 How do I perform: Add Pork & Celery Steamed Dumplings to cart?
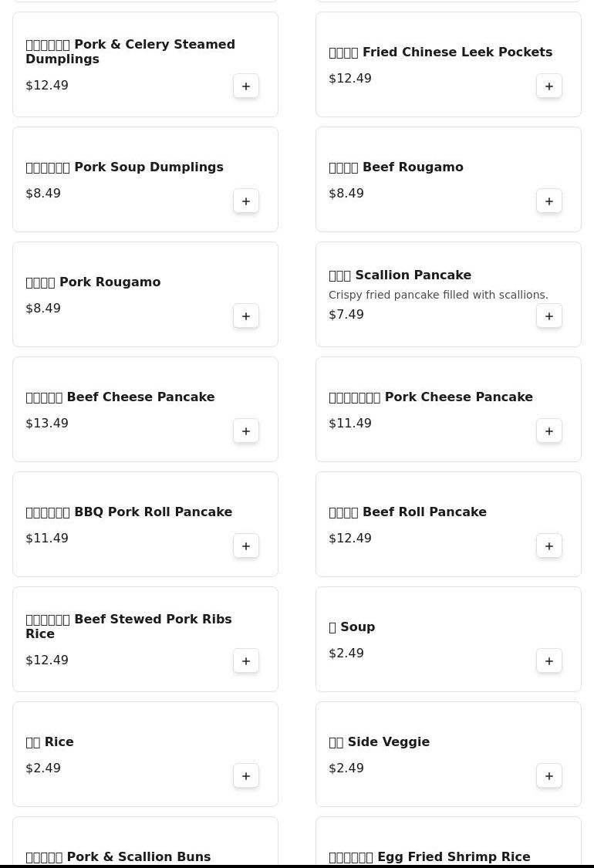[246, 86]
